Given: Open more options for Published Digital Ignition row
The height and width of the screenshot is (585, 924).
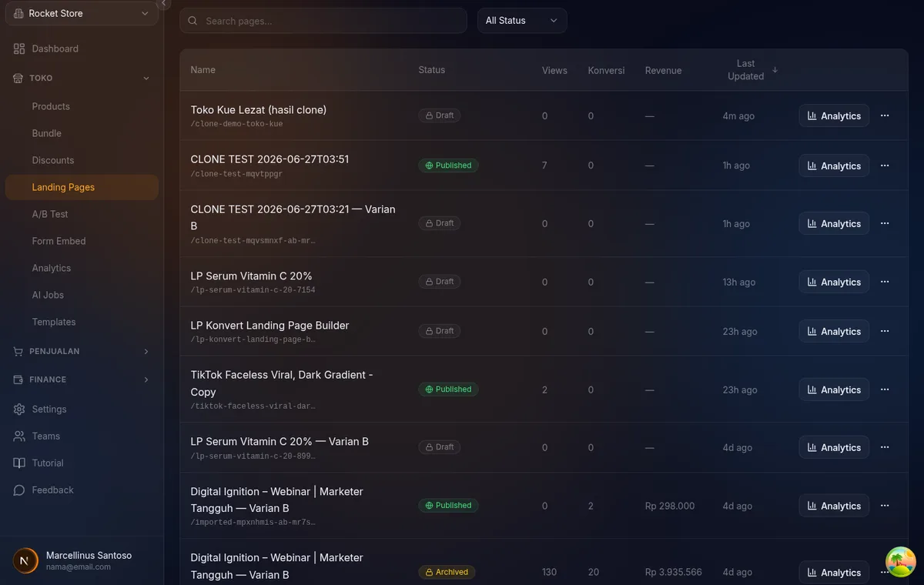Looking at the screenshot, I should click(x=884, y=506).
